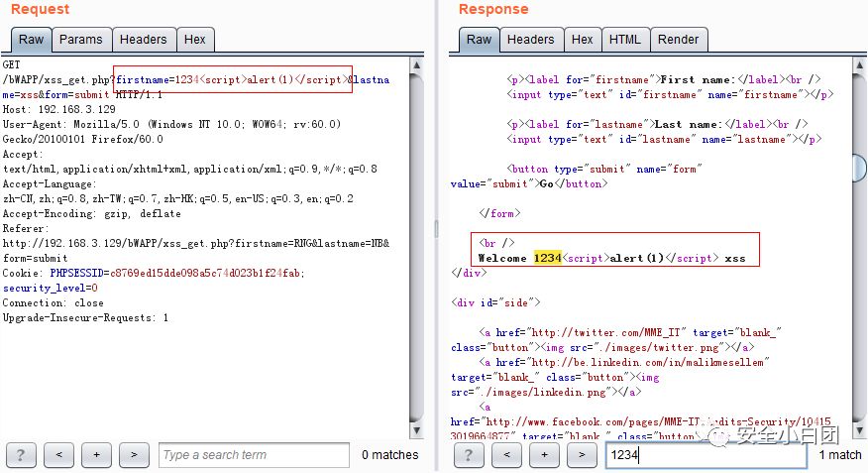Image resolution: width=868 pixels, height=473 pixels.
Task: Click Request pane scrollbar down arrow
Action: (417, 429)
